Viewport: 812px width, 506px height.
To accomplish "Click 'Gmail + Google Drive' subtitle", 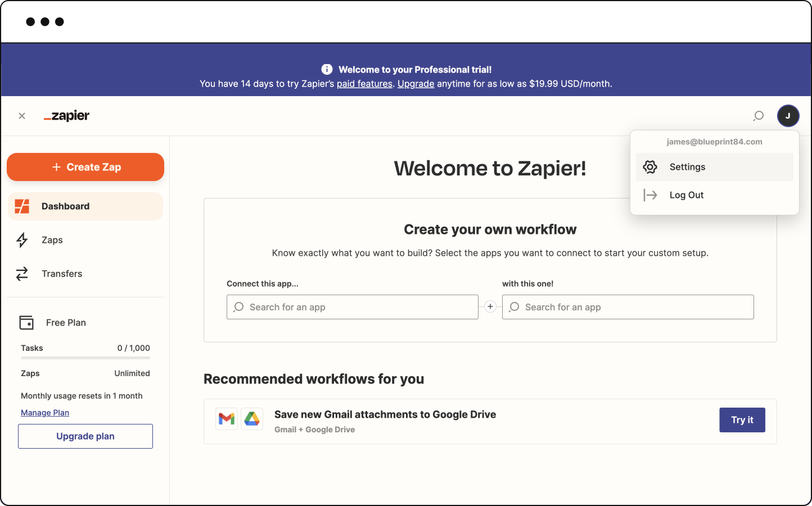I will click(314, 430).
